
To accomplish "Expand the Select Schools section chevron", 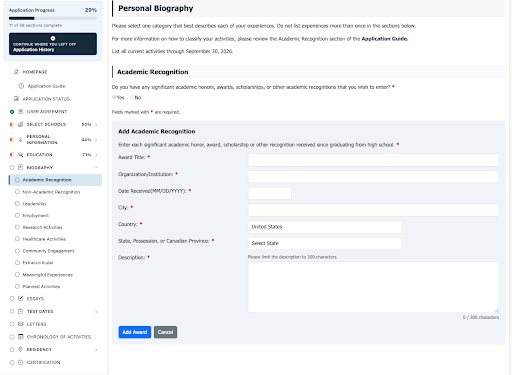I will coord(96,125).
